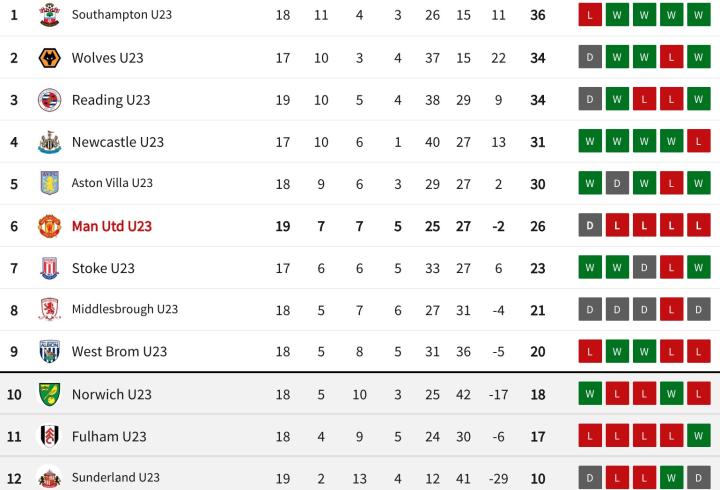Viewport: 720px width, 490px height.
Task: Click Fulham's last form badge showing a win
Action: click(x=699, y=436)
